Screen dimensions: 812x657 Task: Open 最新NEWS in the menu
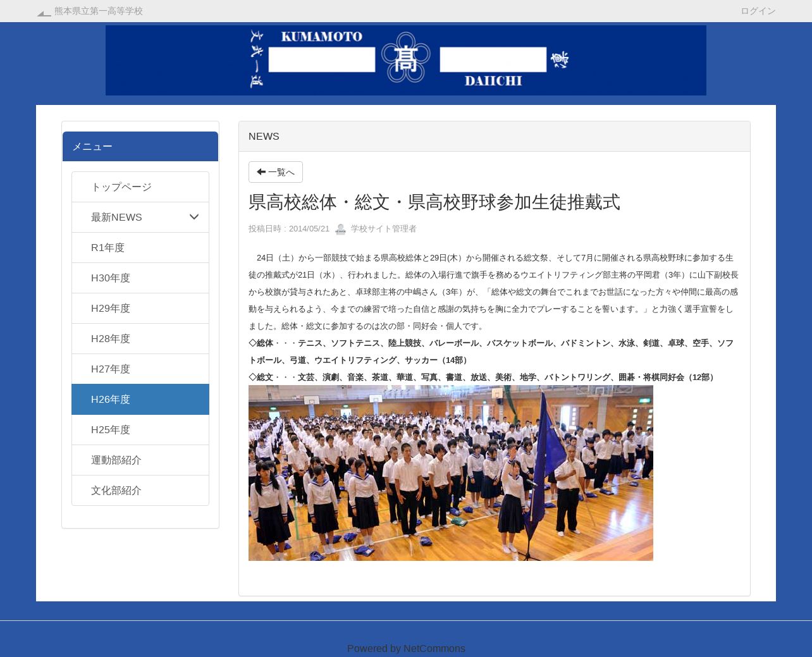point(140,218)
